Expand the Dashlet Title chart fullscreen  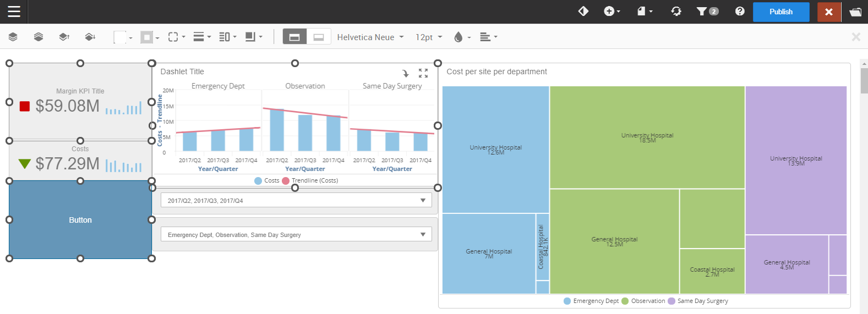[423, 73]
